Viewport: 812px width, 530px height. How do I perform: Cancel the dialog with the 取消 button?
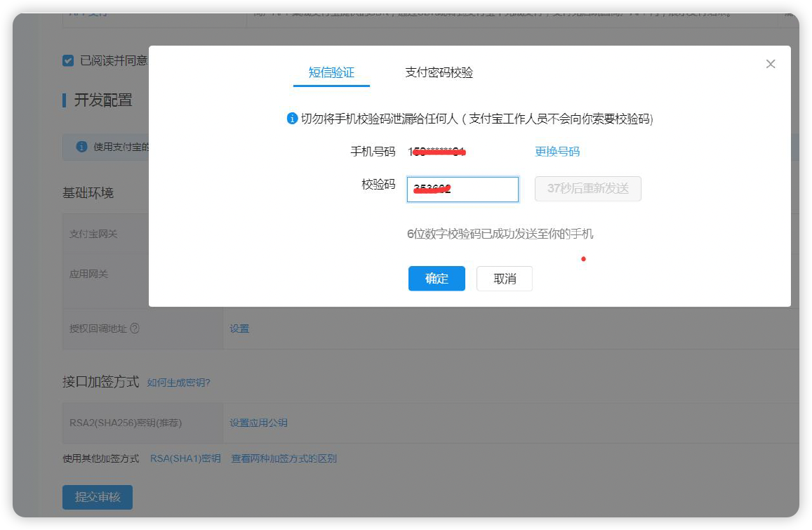pyautogui.click(x=504, y=279)
